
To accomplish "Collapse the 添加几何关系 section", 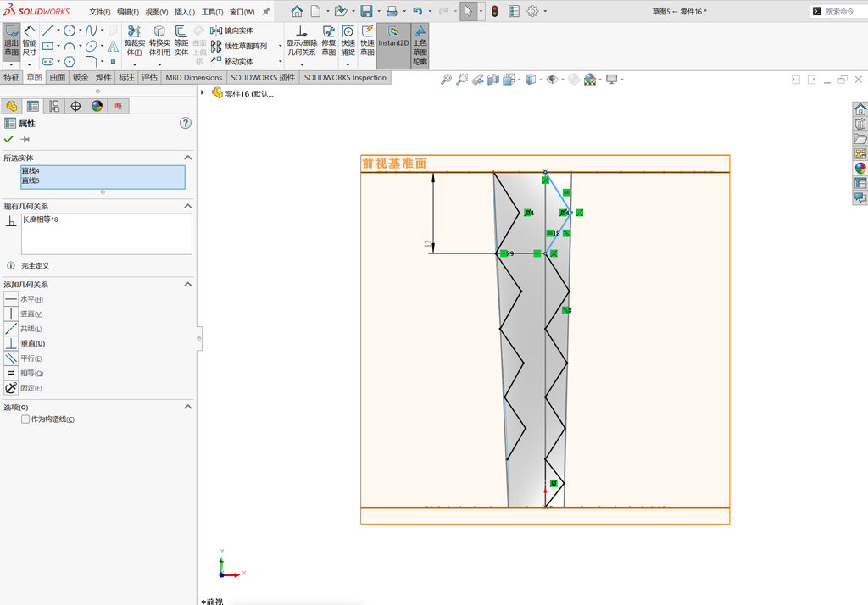I will point(187,284).
